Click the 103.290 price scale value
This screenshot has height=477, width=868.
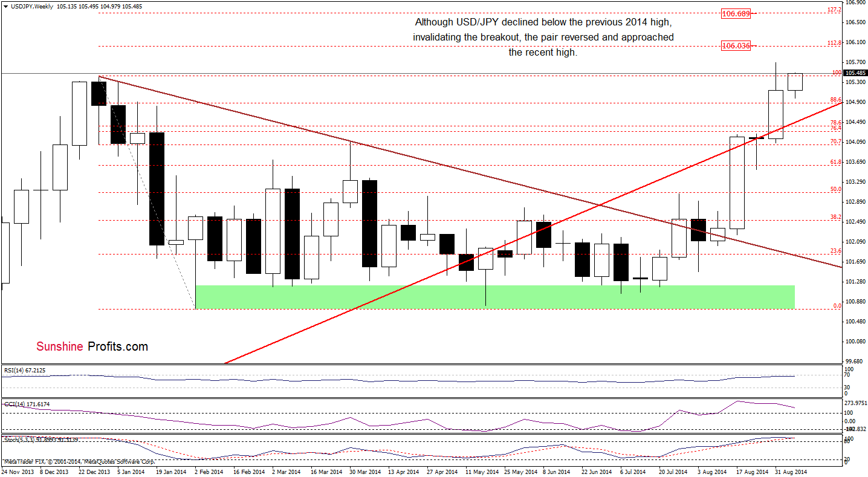[855, 181]
